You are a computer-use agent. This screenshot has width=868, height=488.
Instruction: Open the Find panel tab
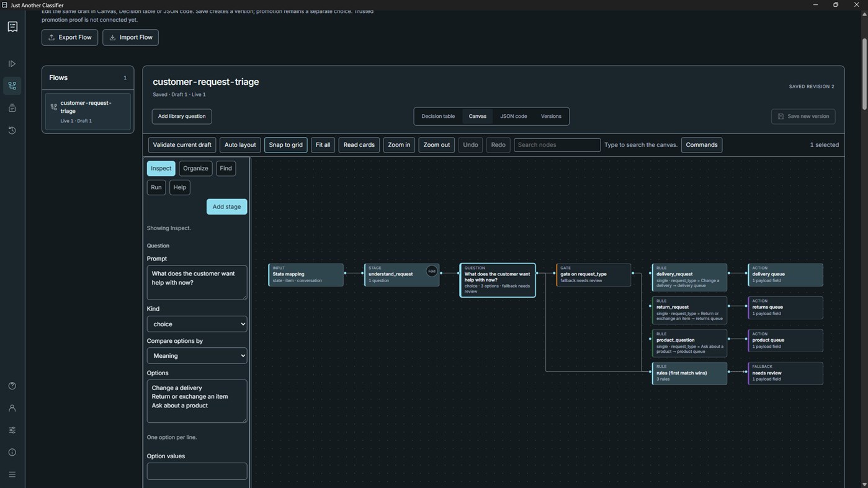(x=226, y=169)
